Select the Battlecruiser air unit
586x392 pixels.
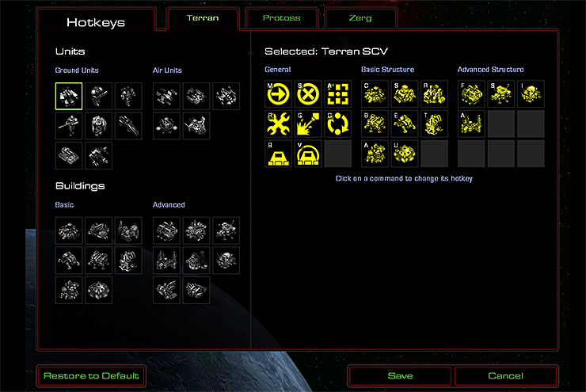[196, 126]
